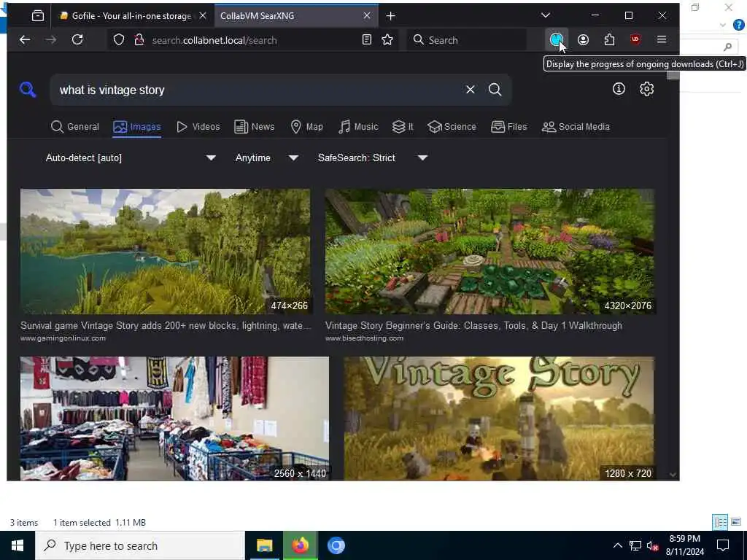Open the tracking protection shield
Image resolution: width=747 pixels, height=560 pixels.
click(x=119, y=40)
